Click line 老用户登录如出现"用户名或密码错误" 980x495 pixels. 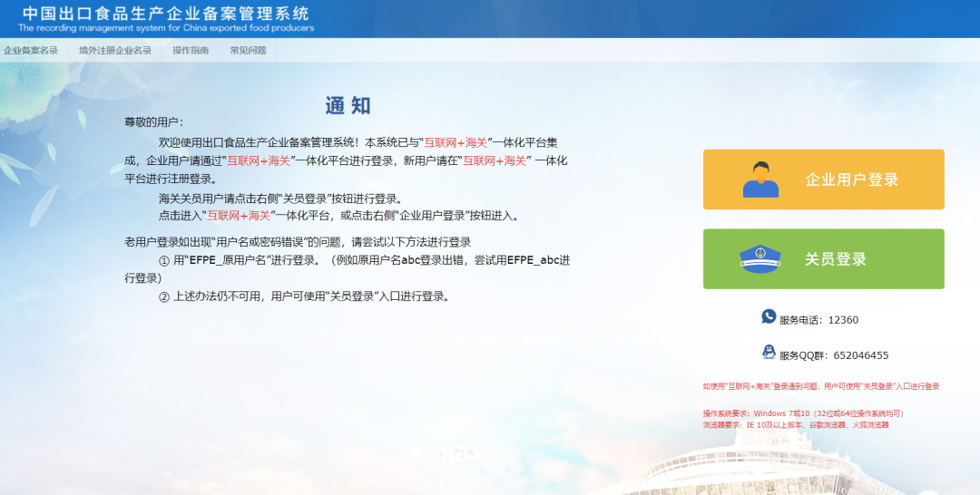pyautogui.click(x=298, y=241)
